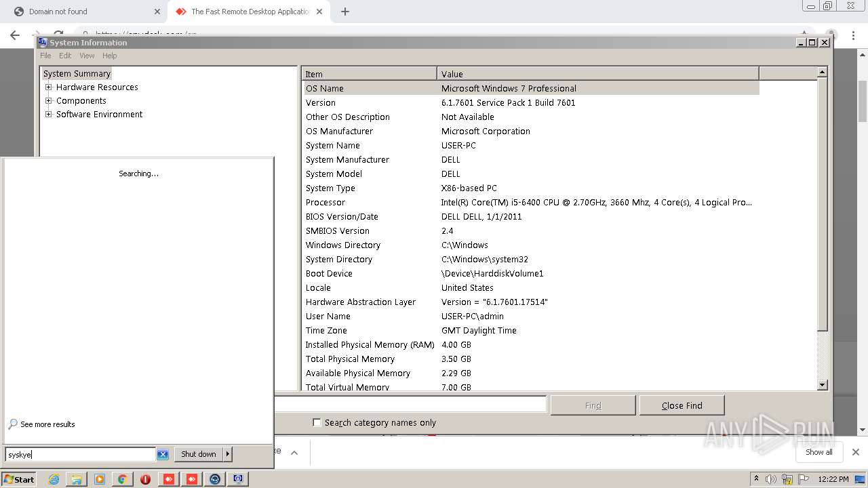Open the Edit menu
This screenshot has width=868, height=488.
tap(65, 56)
